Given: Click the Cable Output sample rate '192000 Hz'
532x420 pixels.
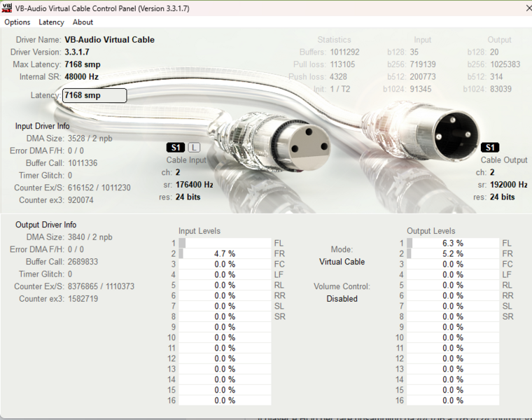Looking at the screenshot, I should (509, 185).
